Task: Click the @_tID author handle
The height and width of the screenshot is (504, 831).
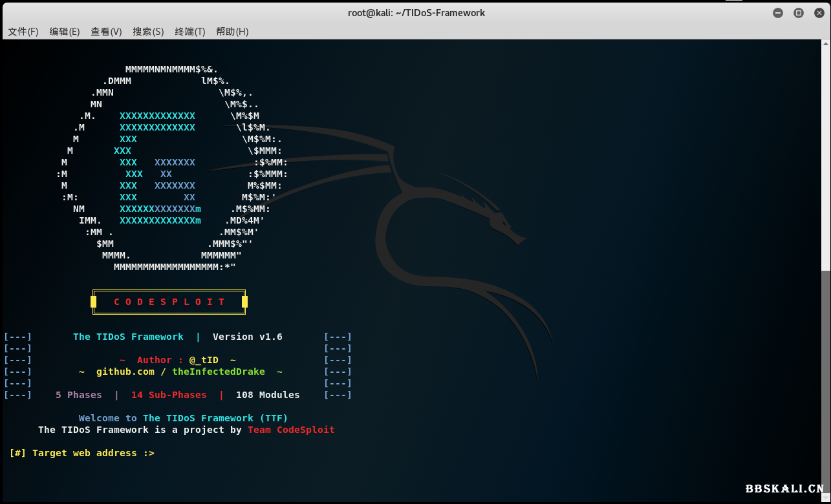Action: coord(204,360)
